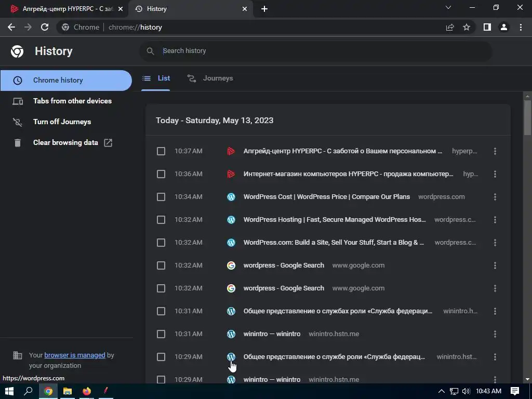Open Windows taskbar search

[x=28, y=391]
